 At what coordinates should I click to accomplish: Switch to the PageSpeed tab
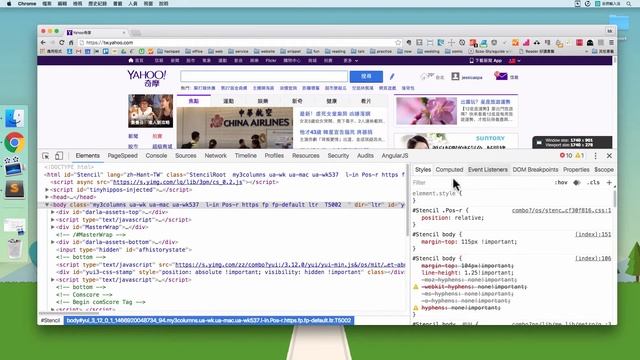pos(122,156)
